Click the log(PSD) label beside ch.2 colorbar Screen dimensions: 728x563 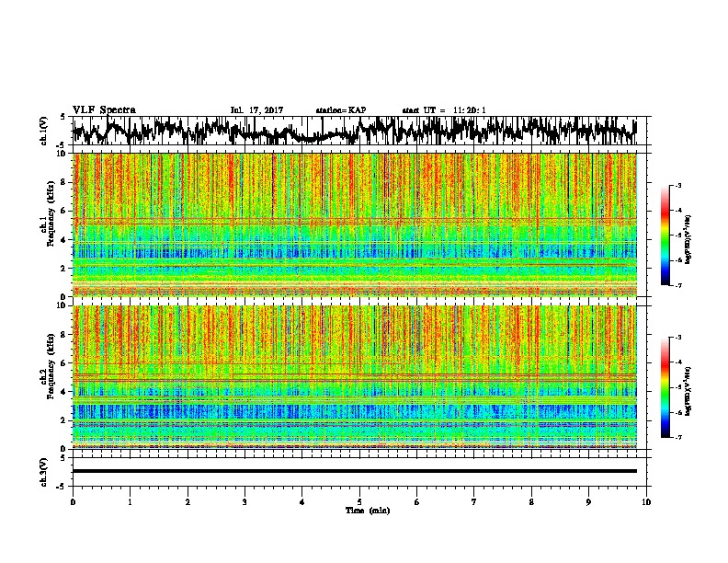(688, 391)
